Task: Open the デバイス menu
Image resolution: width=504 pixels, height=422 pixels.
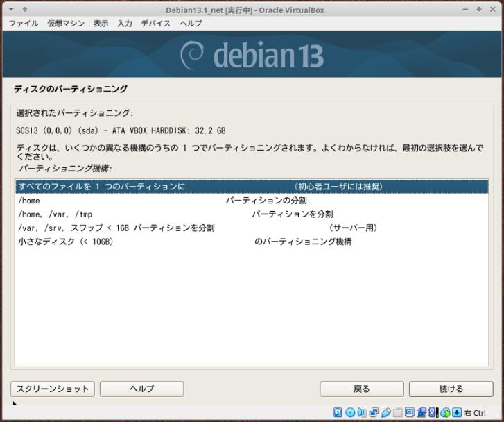Action: [156, 23]
